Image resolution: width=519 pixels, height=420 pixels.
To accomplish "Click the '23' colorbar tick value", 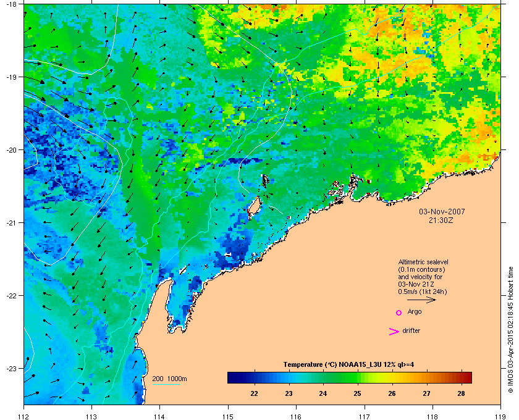I will tap(289, 393).
